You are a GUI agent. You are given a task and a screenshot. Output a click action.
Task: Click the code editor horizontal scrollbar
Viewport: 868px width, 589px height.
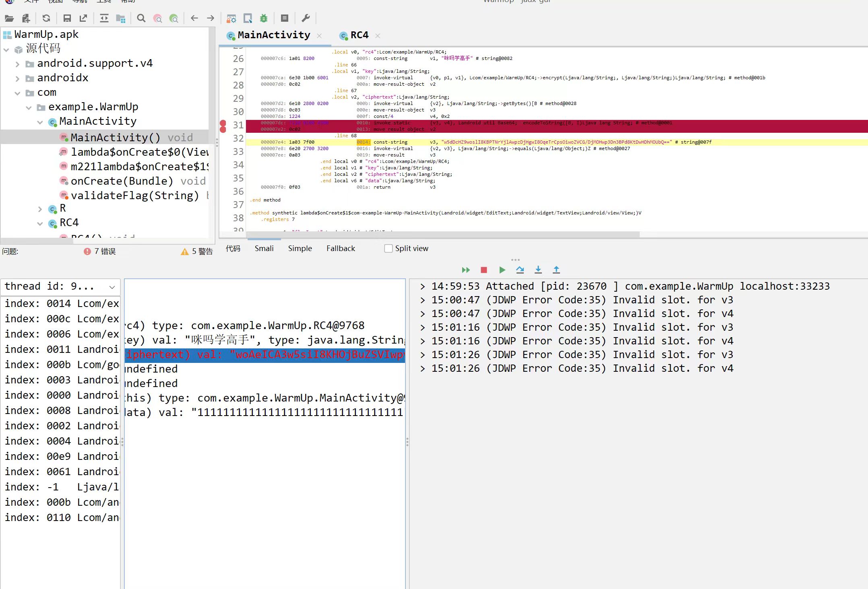pos(443,235)
